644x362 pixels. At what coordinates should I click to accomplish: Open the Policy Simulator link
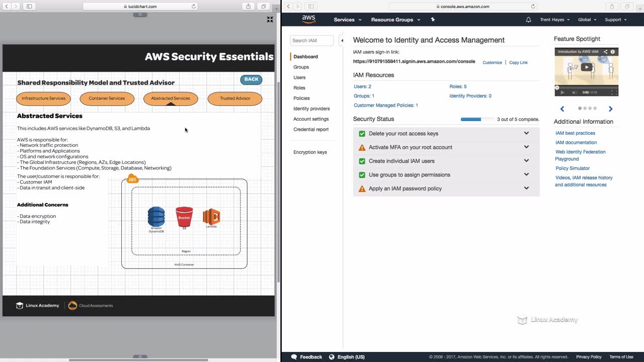pyautogui.click(x=573, y=168)
